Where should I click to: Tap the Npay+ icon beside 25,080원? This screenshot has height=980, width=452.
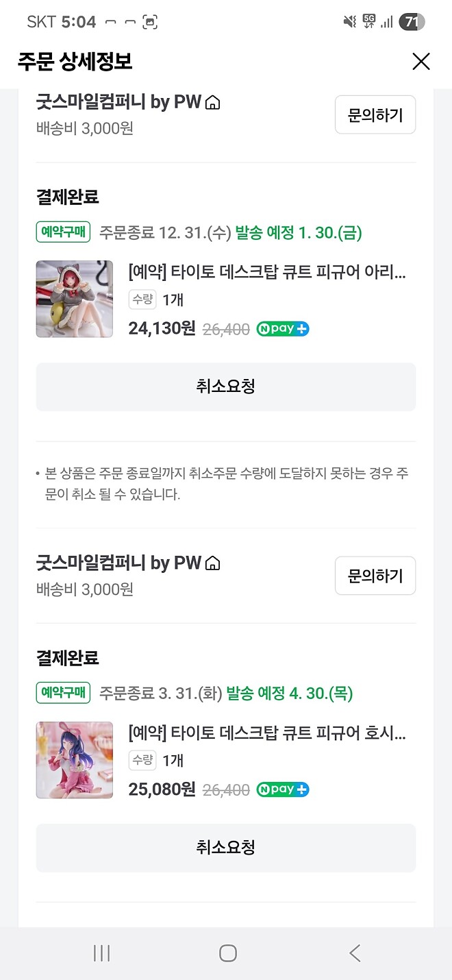pyautogui.click(x=282, y=789)
